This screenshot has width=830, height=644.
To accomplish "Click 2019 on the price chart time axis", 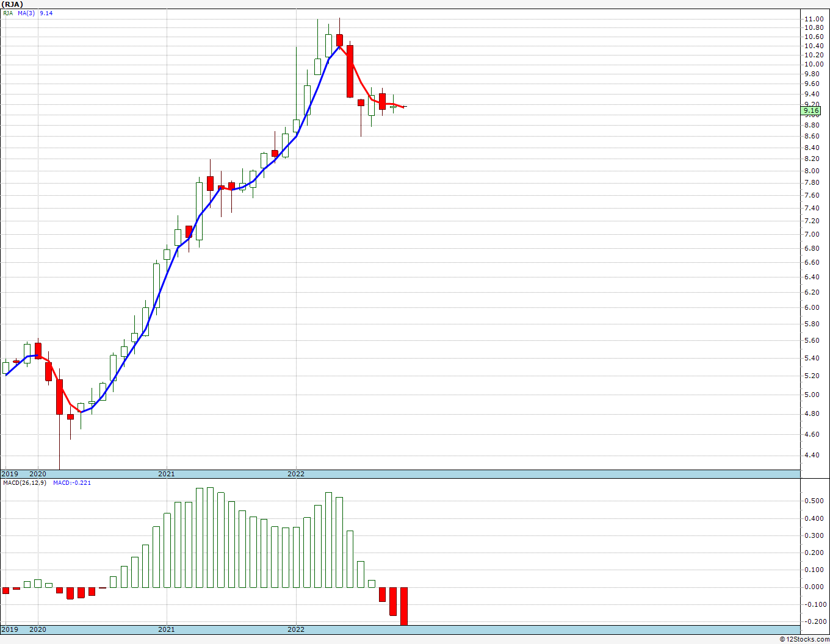I will coord(10,474).
